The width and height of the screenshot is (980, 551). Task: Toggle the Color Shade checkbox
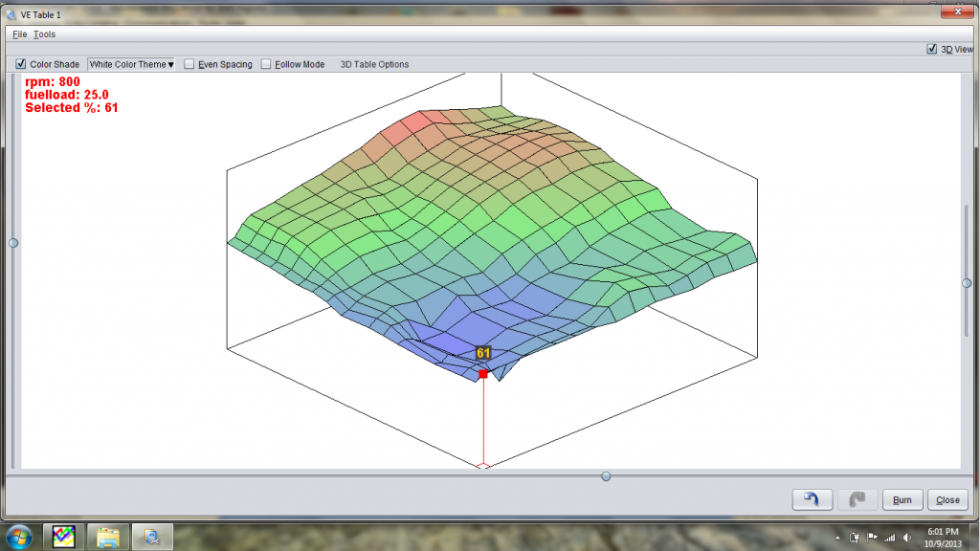pos(20,63)
